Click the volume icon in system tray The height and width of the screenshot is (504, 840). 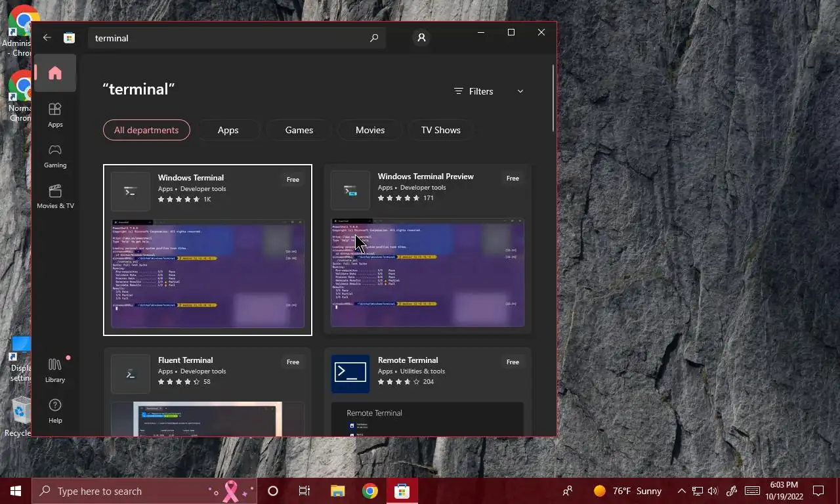click(x=713, y=491)
